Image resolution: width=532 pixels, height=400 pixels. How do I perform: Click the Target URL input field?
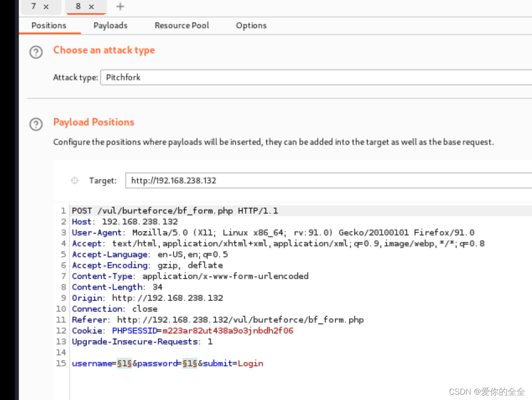tap(329, 181)
